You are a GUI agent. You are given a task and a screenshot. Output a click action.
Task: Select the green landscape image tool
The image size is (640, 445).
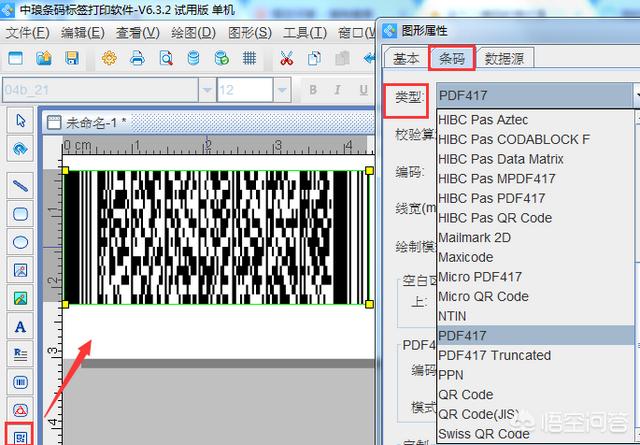20,298
